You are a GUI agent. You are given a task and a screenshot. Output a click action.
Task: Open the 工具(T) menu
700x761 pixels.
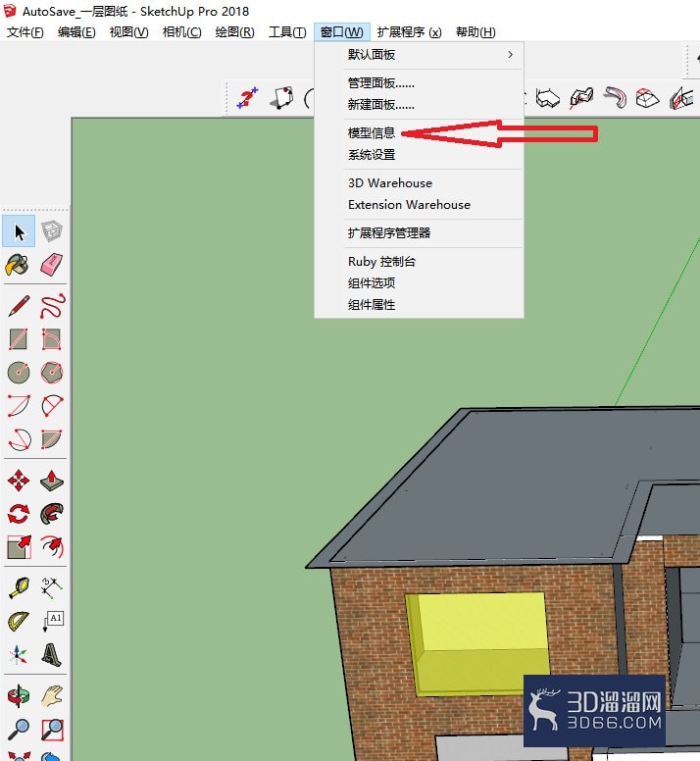click(287, 32)
